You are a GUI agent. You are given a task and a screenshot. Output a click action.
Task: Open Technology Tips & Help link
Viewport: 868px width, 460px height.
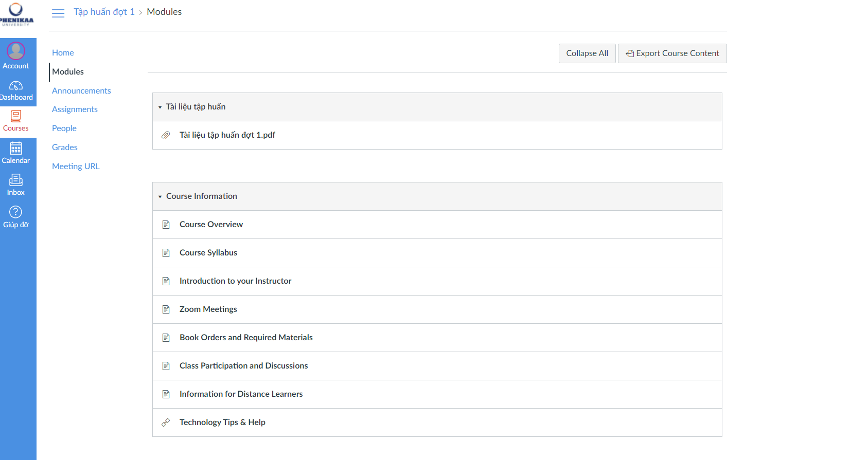click(222, 422)
